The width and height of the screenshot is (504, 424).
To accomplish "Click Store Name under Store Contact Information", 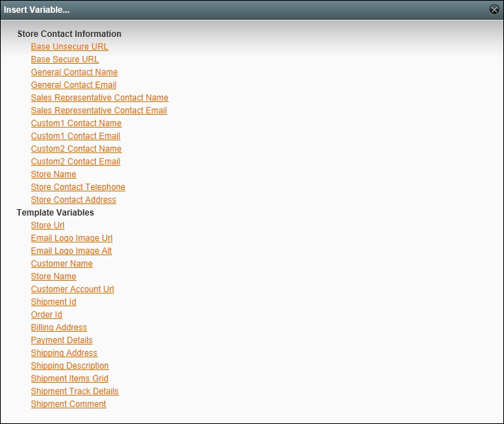I will pos(54,174).
